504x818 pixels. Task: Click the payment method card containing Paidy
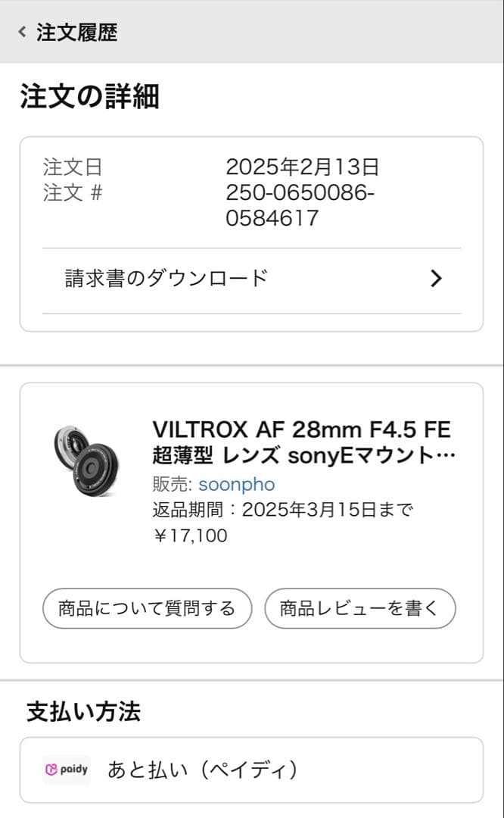tap(252, 770)
